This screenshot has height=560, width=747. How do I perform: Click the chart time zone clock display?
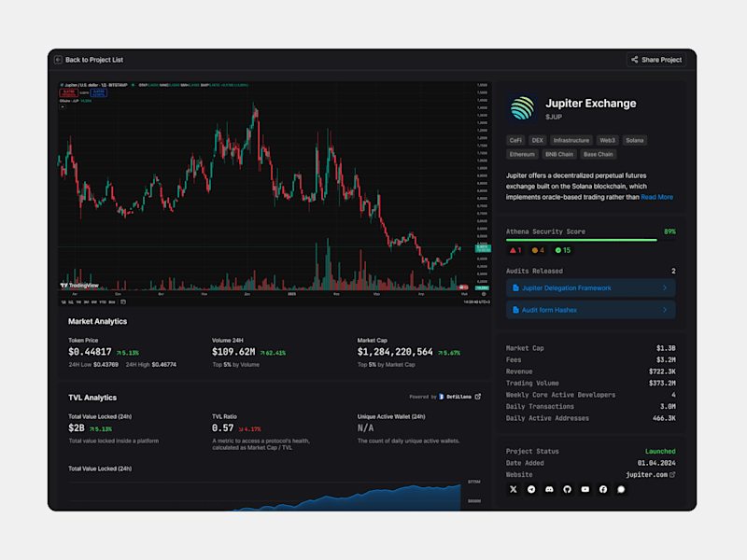pyautogui.click(x=476, y=302)
